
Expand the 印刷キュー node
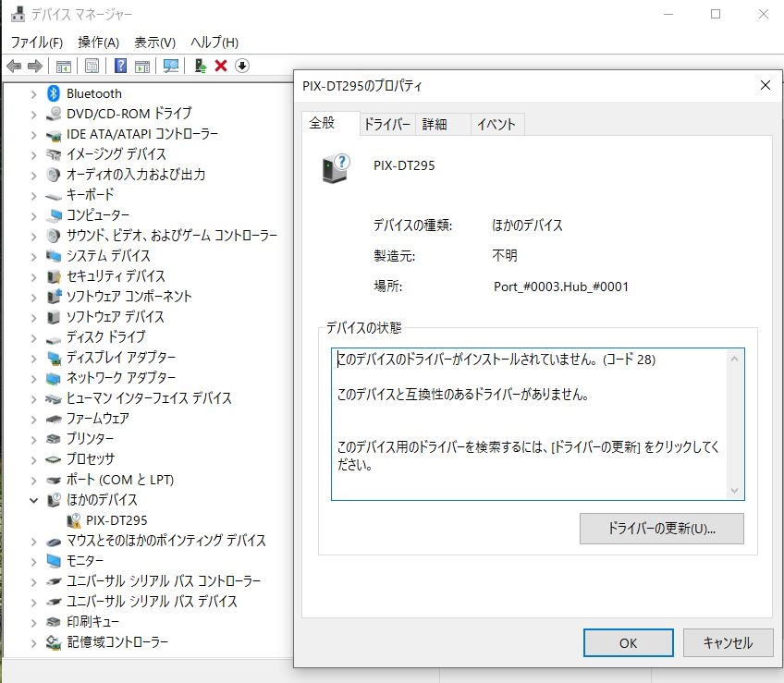click(x=33, y=622)
